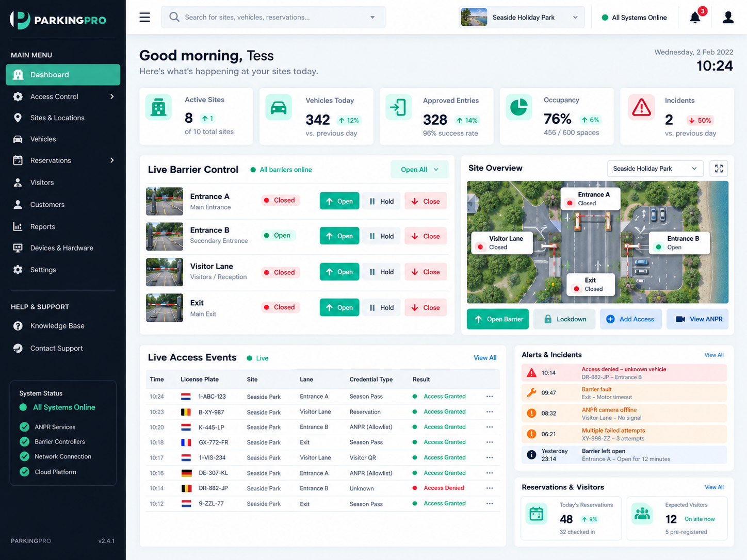Click the Today's Reservations calendar icon

click(x=537, y=514)
